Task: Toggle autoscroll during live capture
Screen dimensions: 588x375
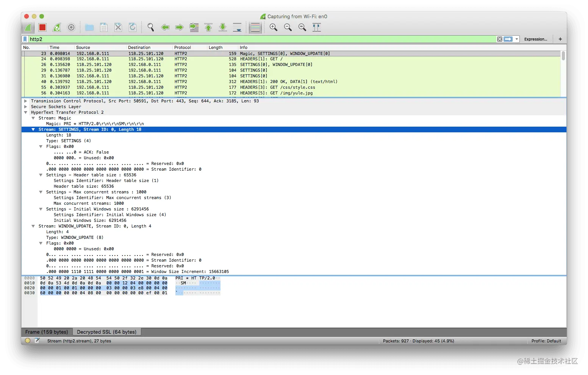Action: (x=237, y=27)
